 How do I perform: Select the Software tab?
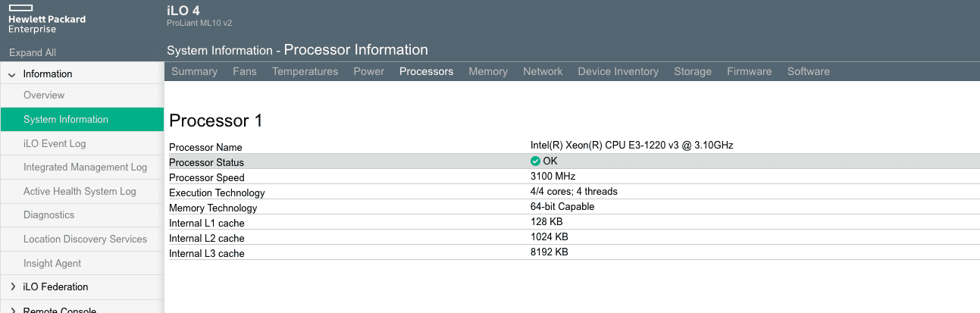pos(809,71)
